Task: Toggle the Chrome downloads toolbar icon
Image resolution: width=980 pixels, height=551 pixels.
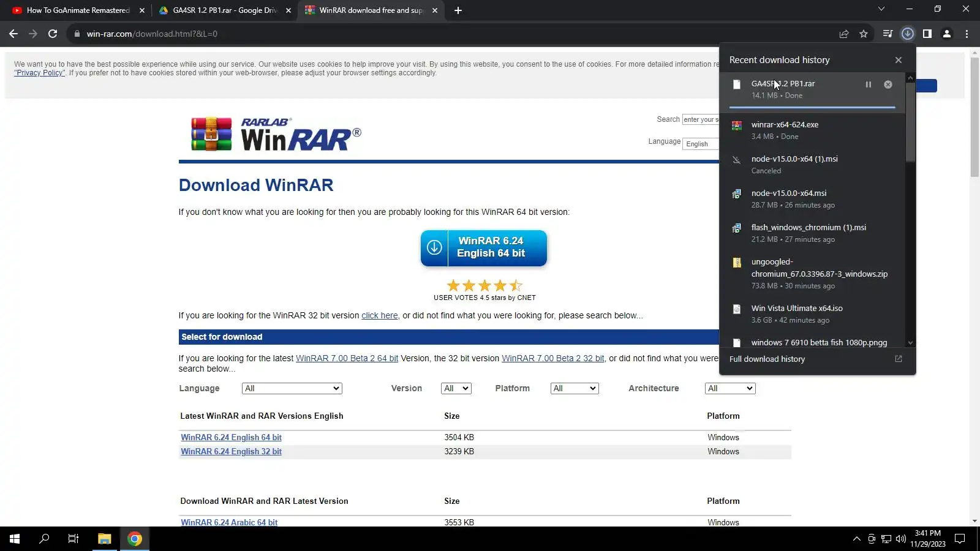Action: coord(908,34)
